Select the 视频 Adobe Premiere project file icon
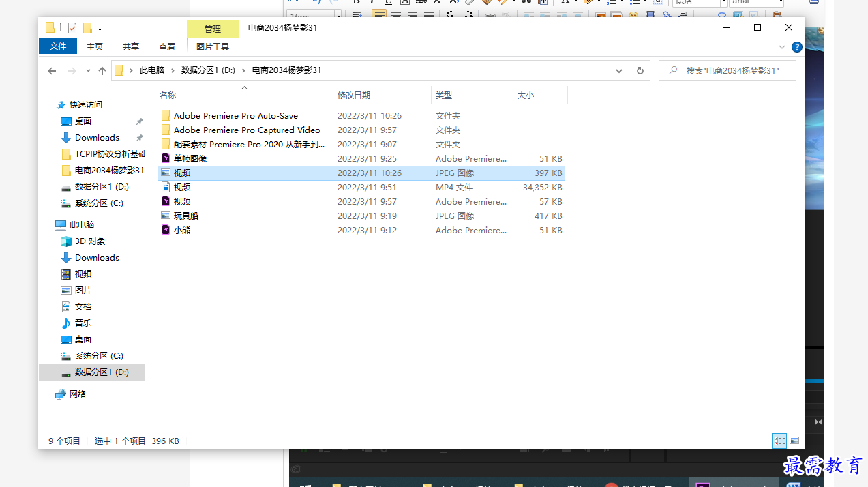 pyautogui.click(x=166, y=201)
